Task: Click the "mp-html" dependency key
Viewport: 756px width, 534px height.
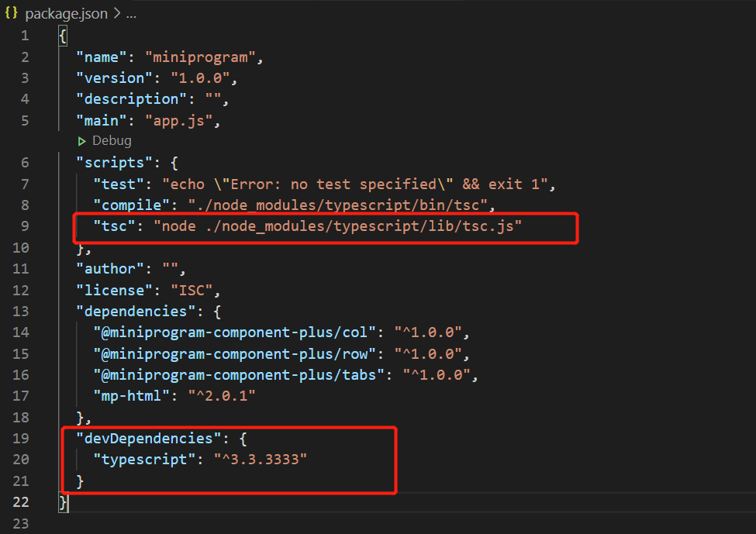Action: [x=132, y=396]
